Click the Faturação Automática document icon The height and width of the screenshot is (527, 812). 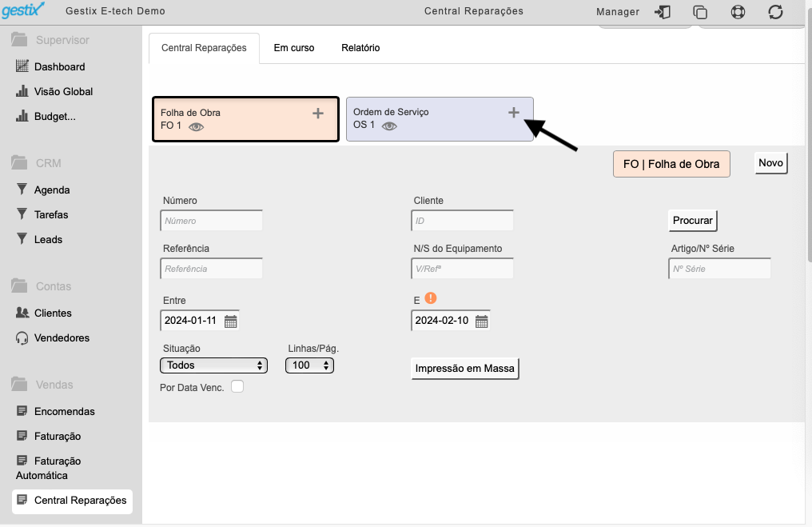click(22, 460)
